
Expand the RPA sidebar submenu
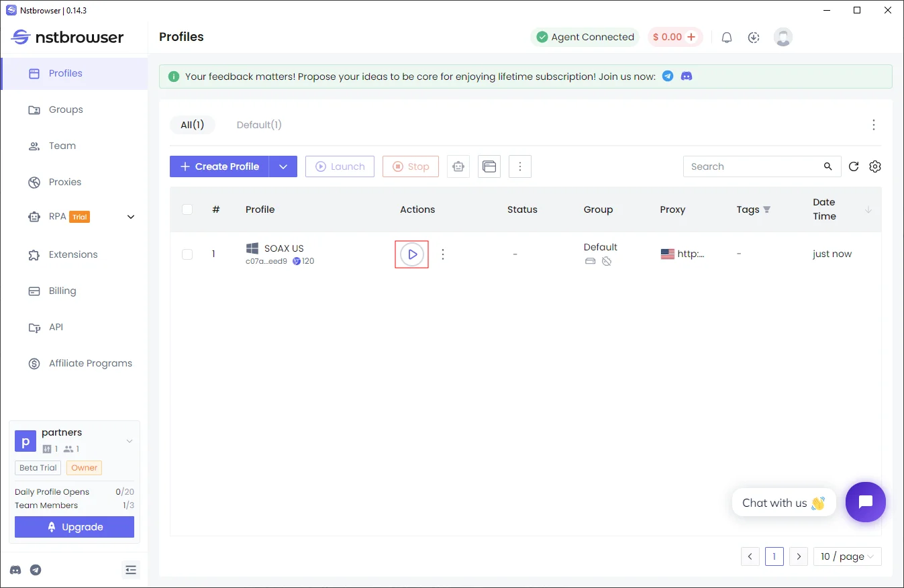131,217
